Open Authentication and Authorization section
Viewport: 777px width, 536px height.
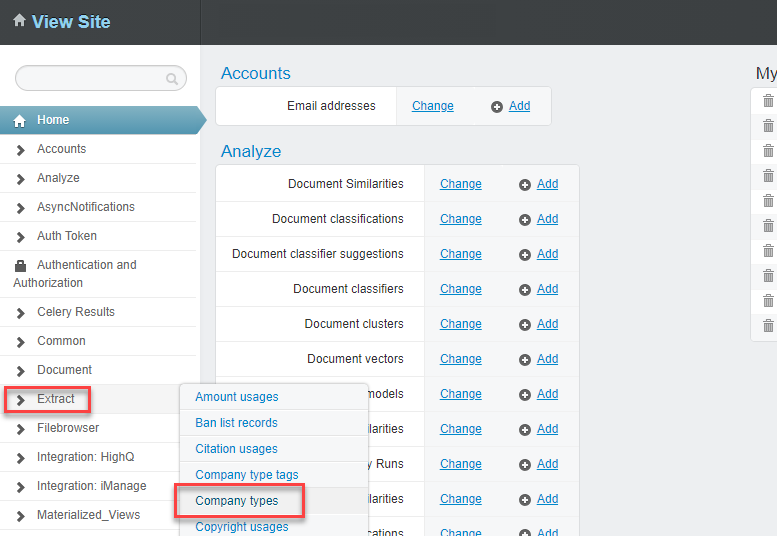click(74, 274)
